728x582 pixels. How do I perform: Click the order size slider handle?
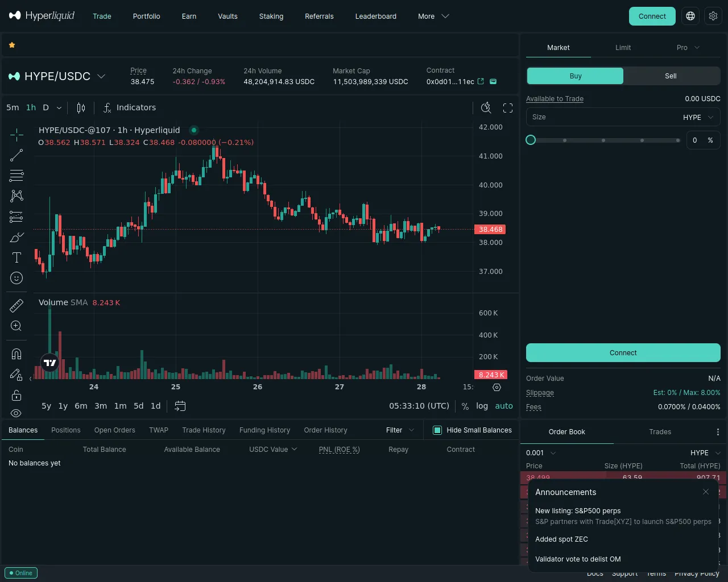point(531,140)
